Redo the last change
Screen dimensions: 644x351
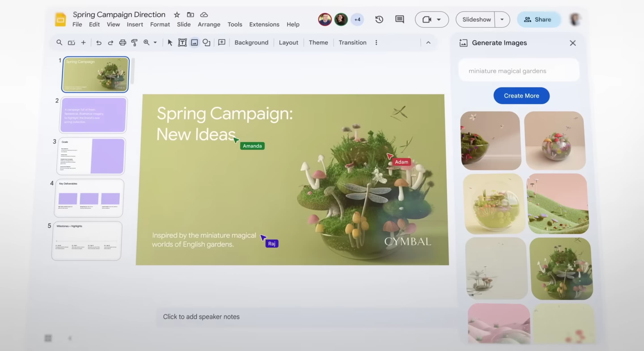click(110, 42)
